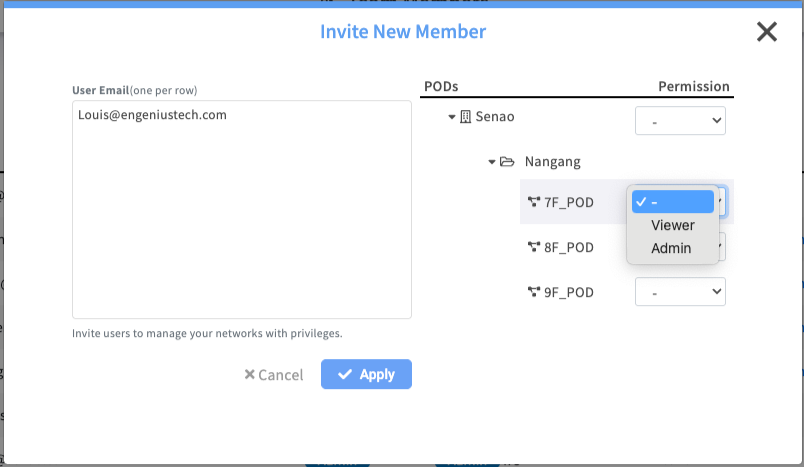The height and width of the screenshot is (468, 804).
Task: Collapse the Senao tree node arrow
Action: (452, 117)
